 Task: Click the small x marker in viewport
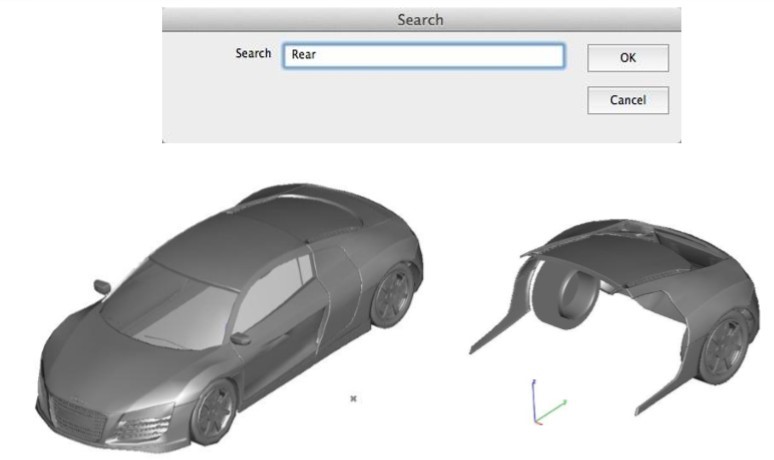pos(353,398)
